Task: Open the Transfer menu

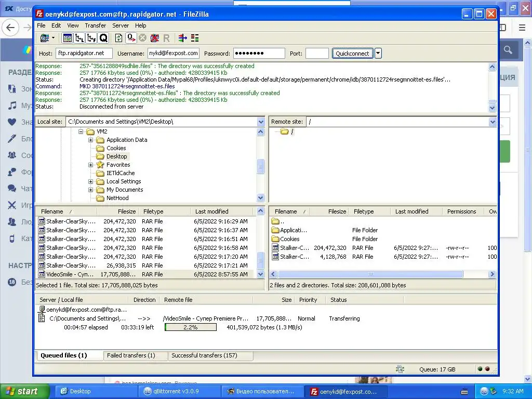Action: 96,25
